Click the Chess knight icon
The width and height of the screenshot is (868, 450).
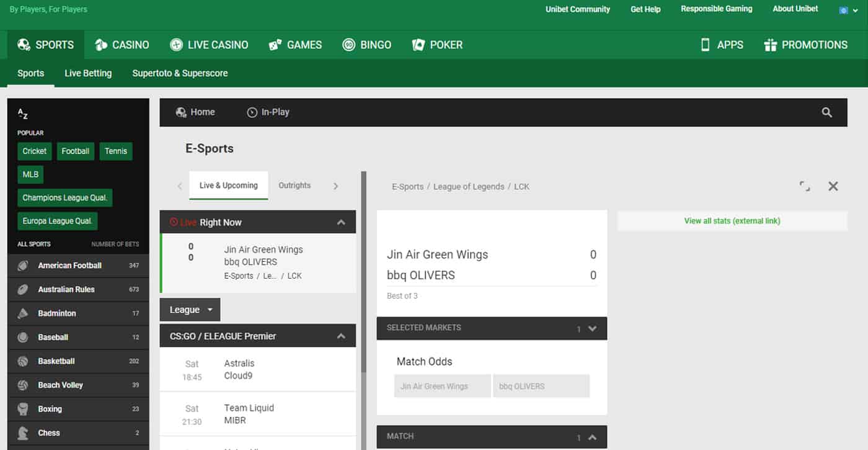point(23,433)
